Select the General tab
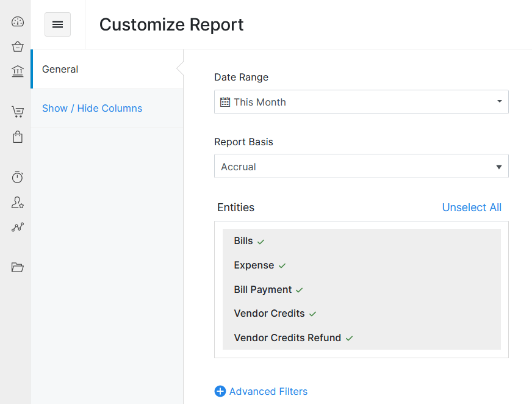Image resolution: width=532 pixels, height=404 pixels. click(60, 69)
